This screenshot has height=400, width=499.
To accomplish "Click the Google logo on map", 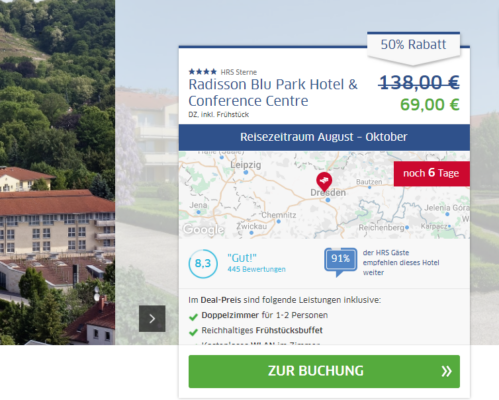I will [204, 229].
